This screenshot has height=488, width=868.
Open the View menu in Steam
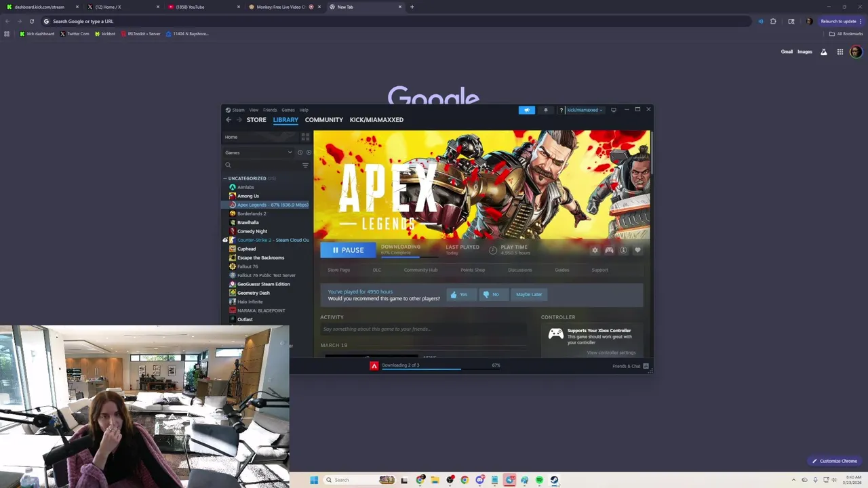coord(254,110)
